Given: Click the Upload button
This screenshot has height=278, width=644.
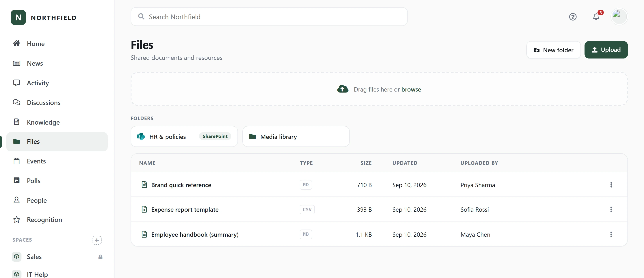Looking at the screenshot, I should click(x=606, y=50).
